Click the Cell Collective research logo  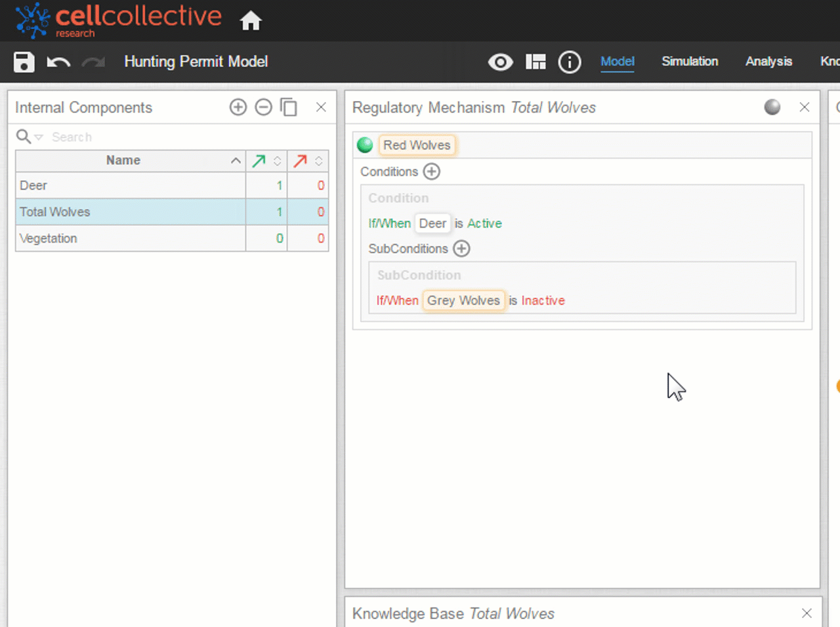(x=119, y=20)
